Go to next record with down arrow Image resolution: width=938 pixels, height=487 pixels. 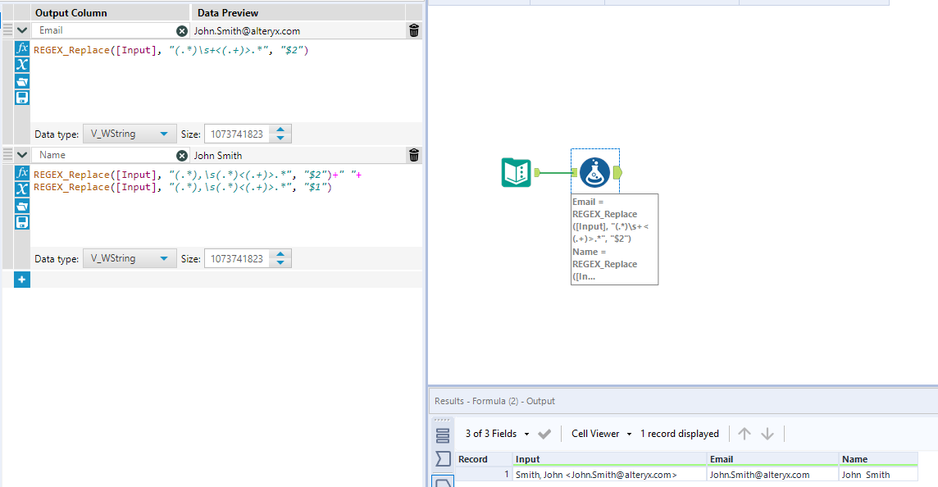768,434
